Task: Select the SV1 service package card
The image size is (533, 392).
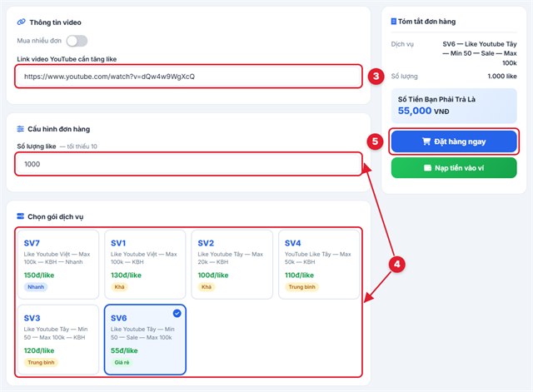Action: [145, 265]
